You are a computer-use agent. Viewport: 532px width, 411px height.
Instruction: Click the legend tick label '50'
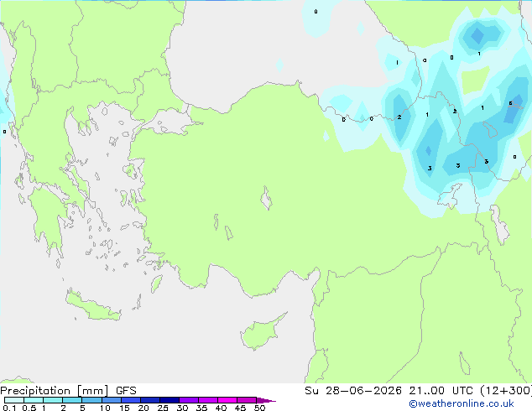pos(259,408)
